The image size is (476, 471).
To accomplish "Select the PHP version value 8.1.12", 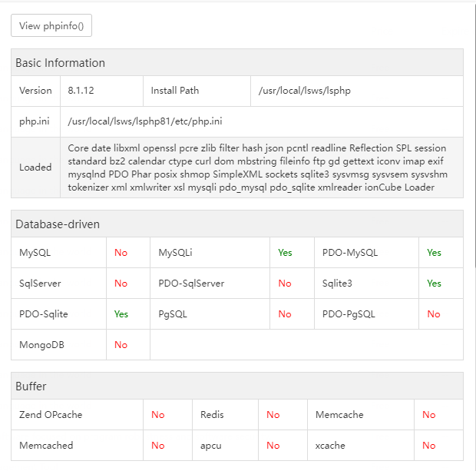I will [83, 91].
